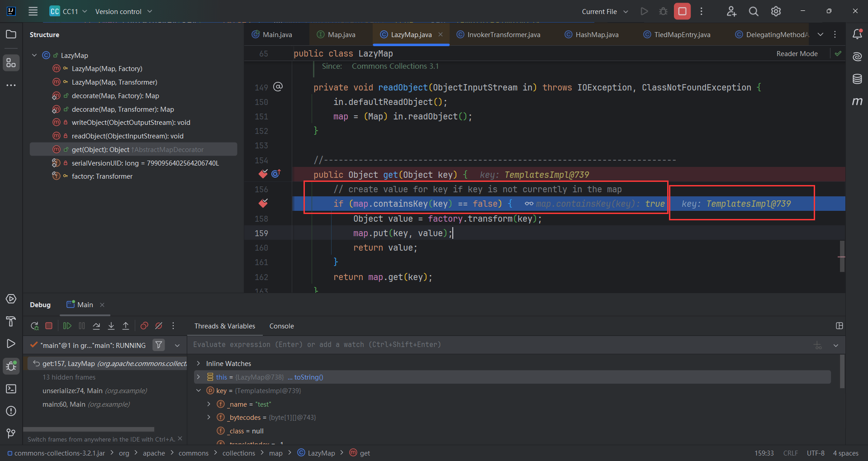Toggle debug layout settings icon
This screenshot has height=461, width=868.
[840, 326]
